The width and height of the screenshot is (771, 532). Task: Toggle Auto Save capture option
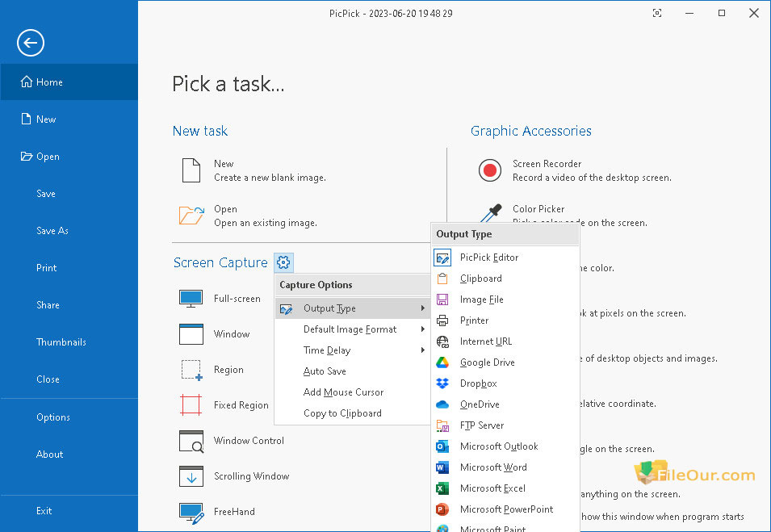[x=352, y=371]
